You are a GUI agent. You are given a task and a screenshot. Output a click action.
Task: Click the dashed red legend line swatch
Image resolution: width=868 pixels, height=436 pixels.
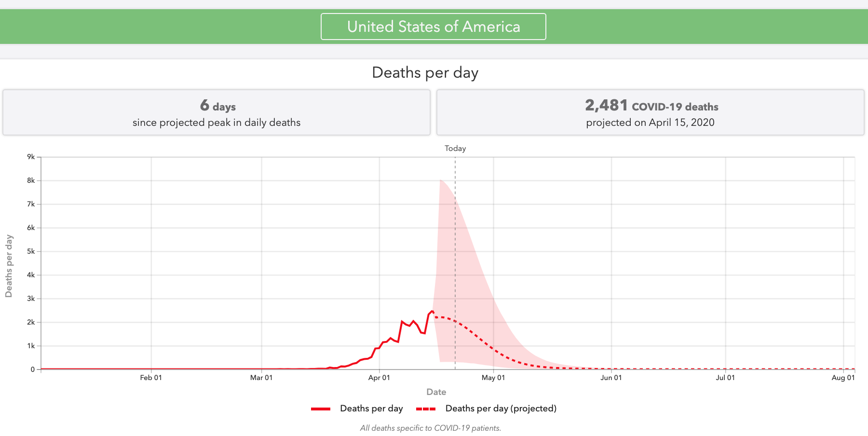pos(426,409)
